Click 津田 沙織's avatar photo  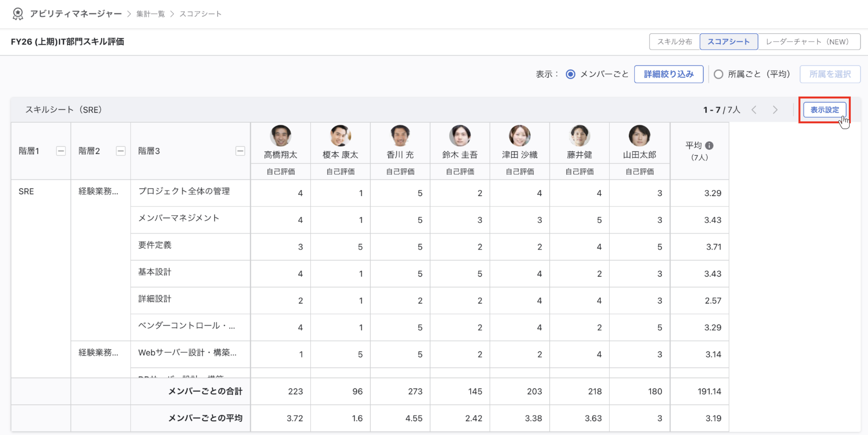pos(520,136)
